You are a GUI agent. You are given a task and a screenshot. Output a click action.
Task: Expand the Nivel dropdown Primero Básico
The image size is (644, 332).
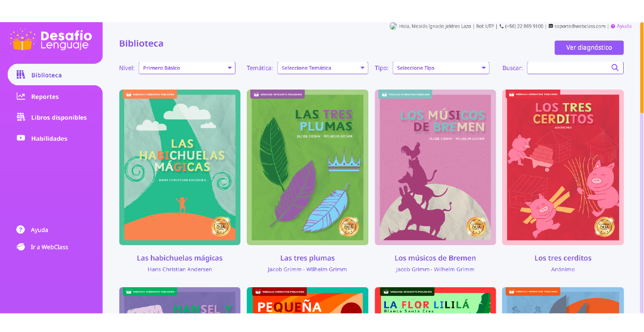(187, 68)
